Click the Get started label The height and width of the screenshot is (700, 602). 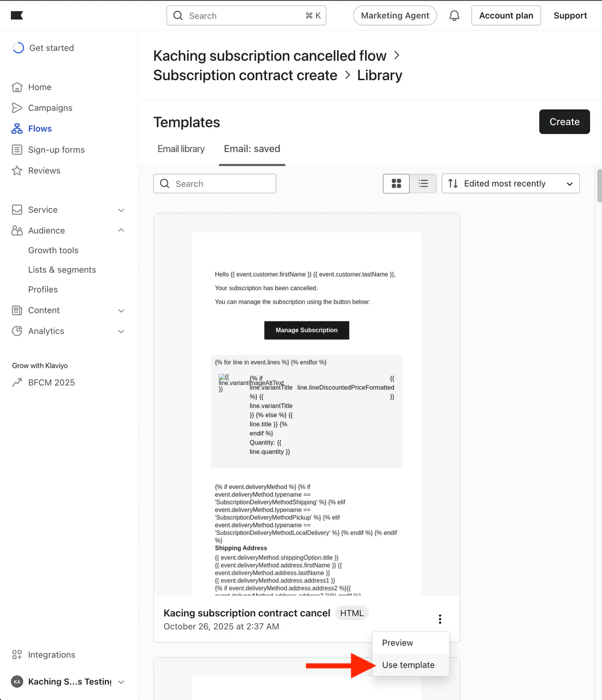pyautogui.click(x=52, y=48)
